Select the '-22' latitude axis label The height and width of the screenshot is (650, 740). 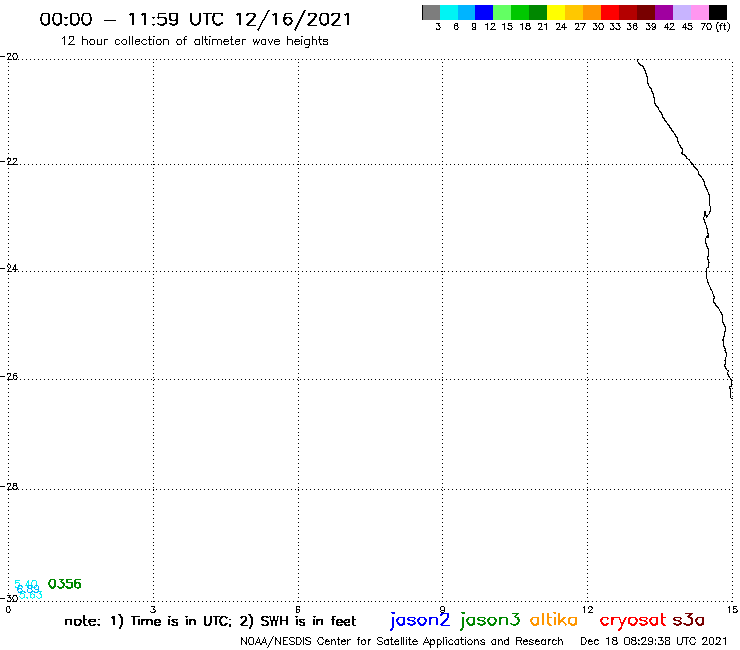point(9,161)
